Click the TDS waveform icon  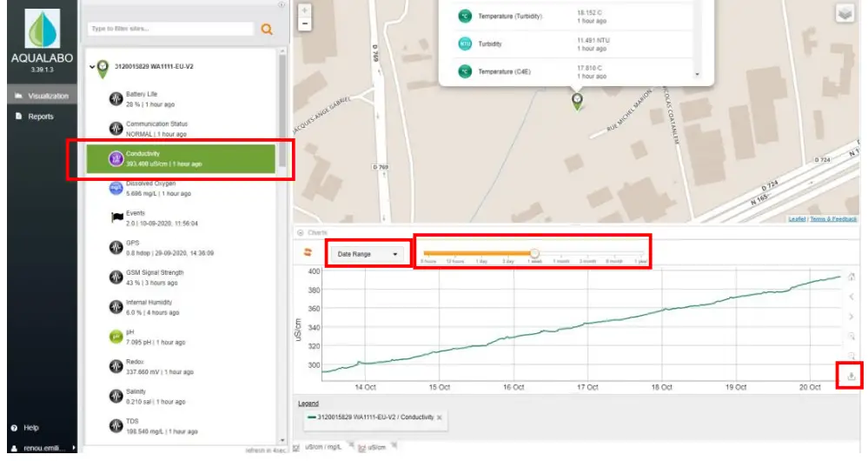(116, 425)
